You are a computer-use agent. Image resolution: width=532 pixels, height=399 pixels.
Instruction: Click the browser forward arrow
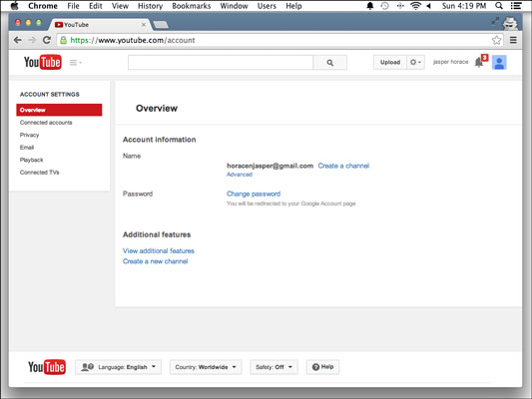32,40
